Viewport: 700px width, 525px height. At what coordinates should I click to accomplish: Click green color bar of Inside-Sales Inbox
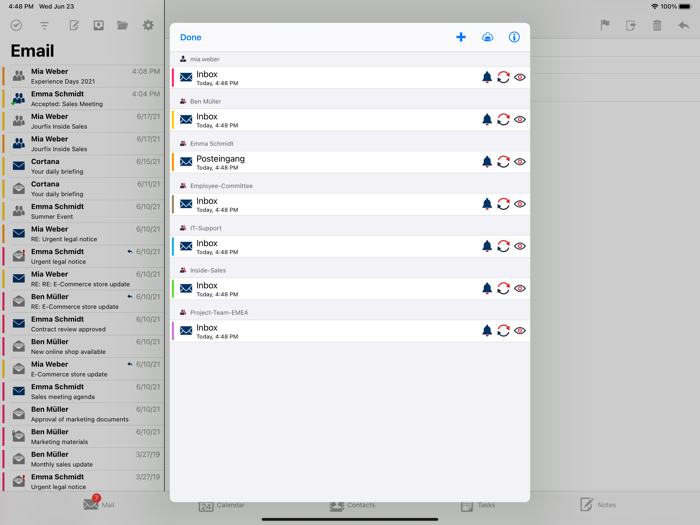pyautogui.click(x=173, y=289)
